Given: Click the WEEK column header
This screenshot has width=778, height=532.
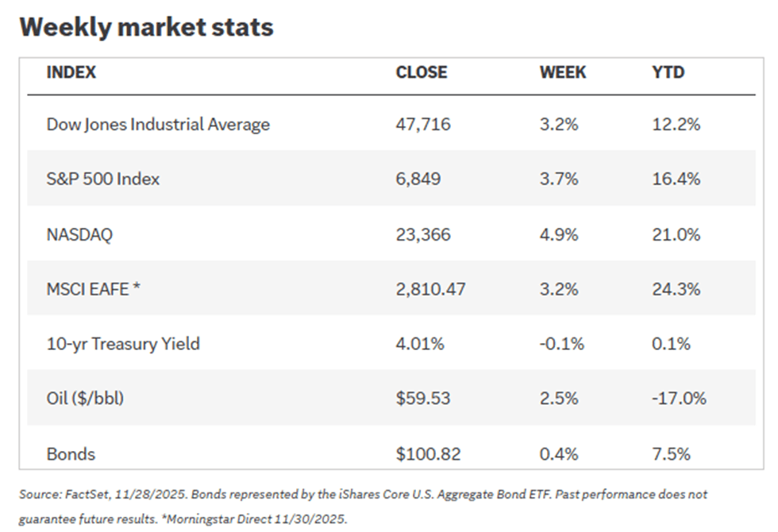Looking at the screenshot, I should pyautogui.click(x=563, y=72).
